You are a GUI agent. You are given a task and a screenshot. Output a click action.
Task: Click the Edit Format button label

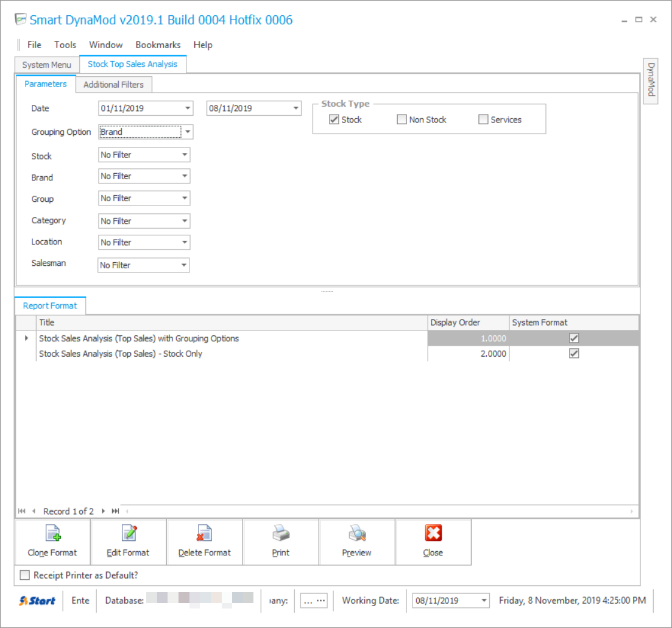click(x=128, y=552)
